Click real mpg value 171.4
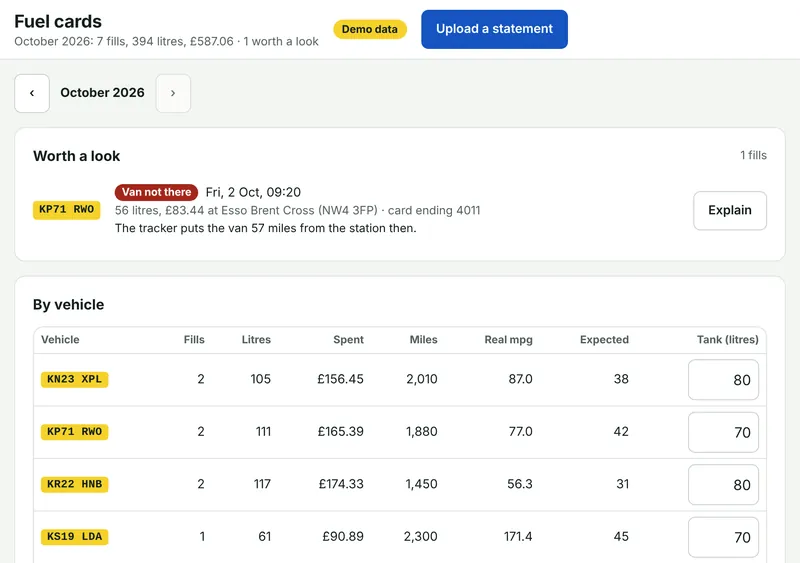 tap(518, 536)
